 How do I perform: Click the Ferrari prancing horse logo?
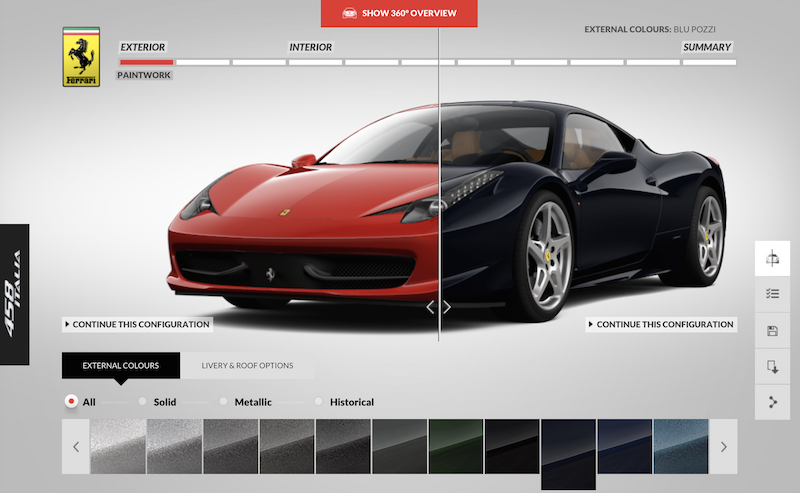tap(81, 57)
